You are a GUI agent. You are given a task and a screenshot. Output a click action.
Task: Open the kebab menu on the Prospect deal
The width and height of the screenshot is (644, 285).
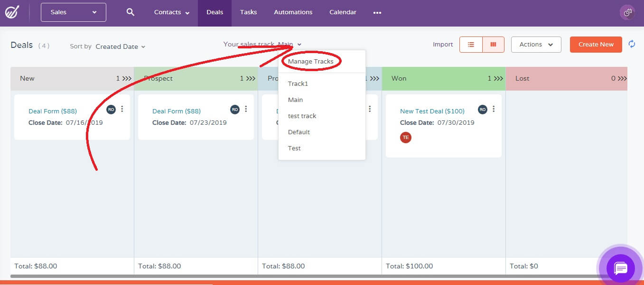pos(246,109)
